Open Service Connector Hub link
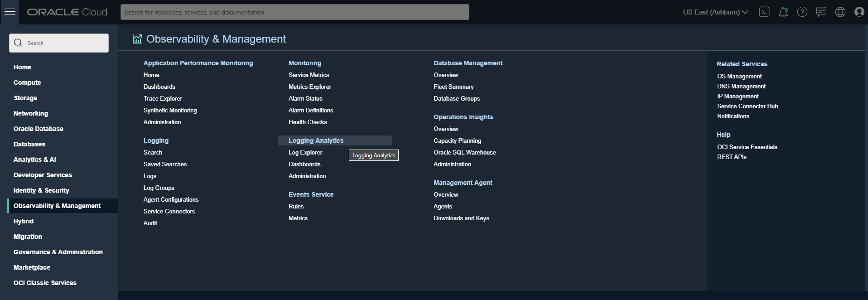This screenshot has width=868, height=300. tap(747, 106)
